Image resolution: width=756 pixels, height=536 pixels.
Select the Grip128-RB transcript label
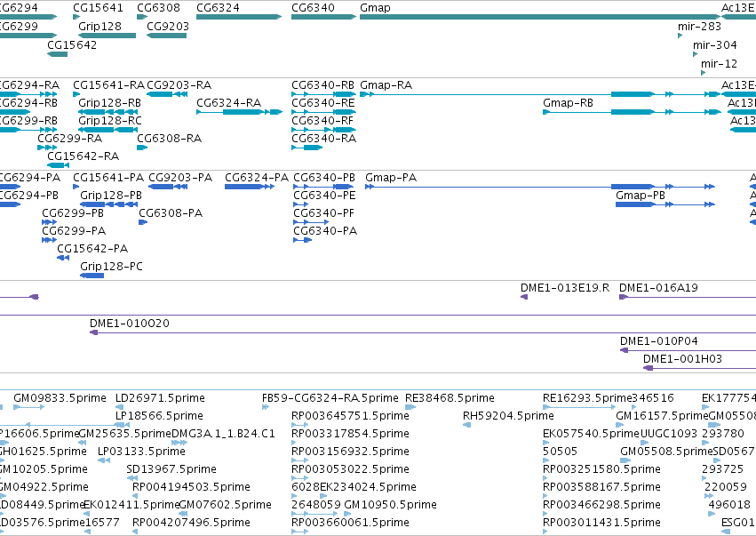pos(109,103)
